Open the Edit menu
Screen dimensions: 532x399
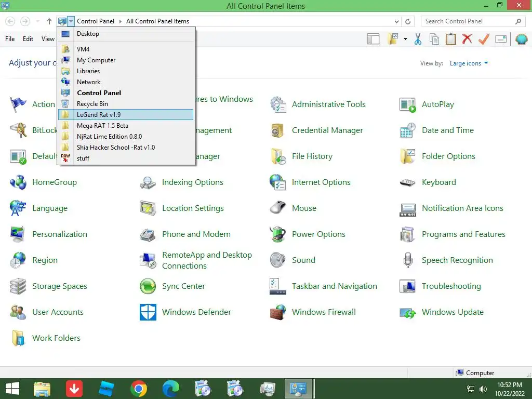28,39
